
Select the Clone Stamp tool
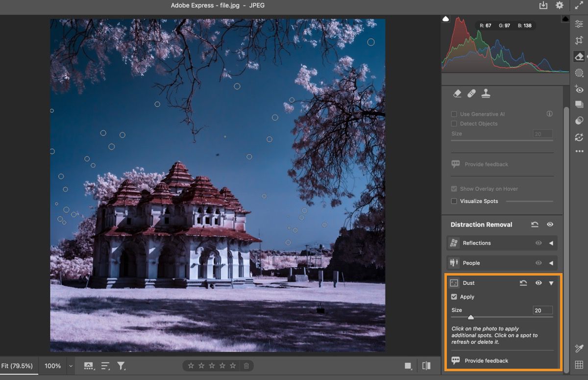coord(485,93)
